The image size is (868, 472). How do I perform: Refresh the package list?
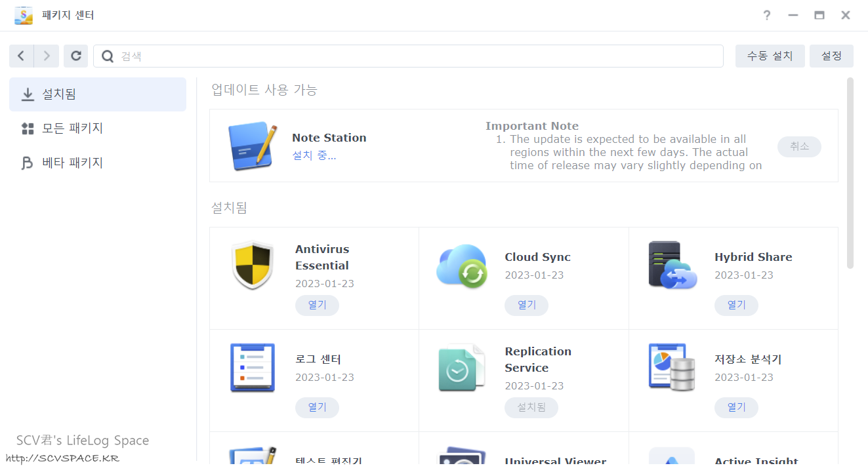point(76,56)
